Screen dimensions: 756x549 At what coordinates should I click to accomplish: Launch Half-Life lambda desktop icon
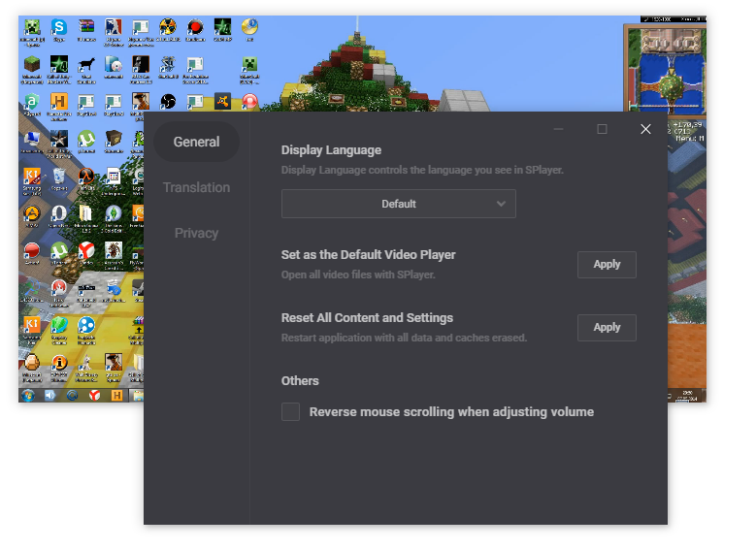(x=86, y=178)
